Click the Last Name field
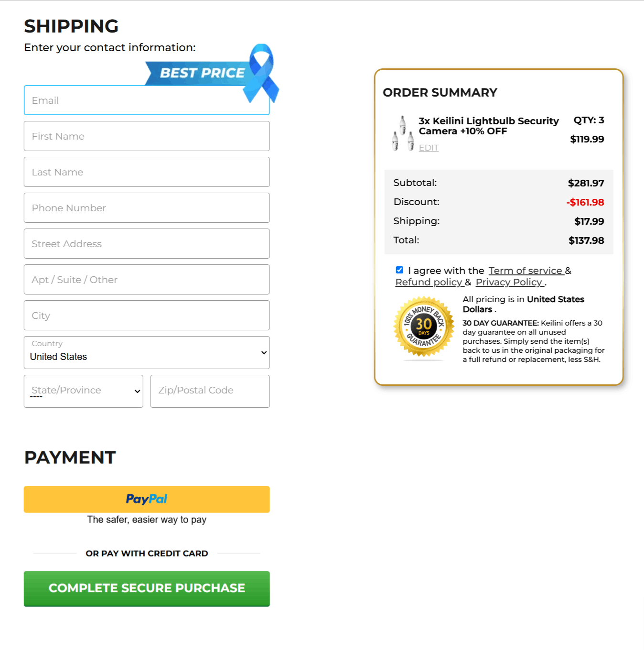This screenshot has width=644, height=665. tap(146, 172)
